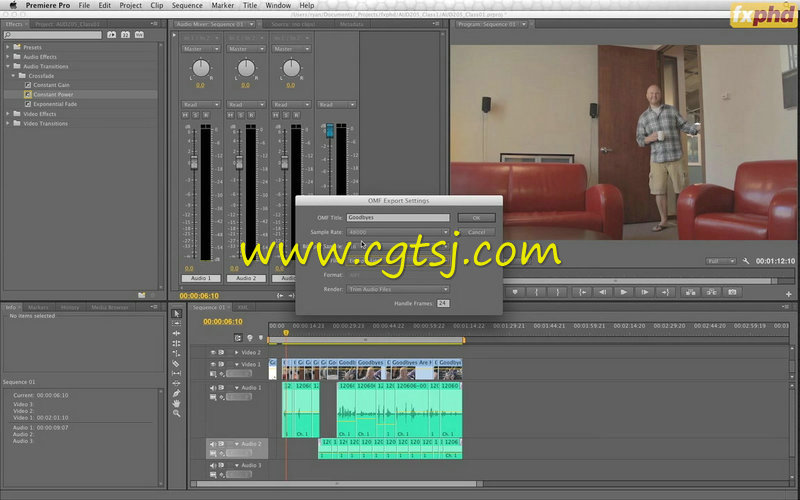This screenshot has height=500, width=800.
Task: Click Export Frame camera icon
Action: coord(732,292)
